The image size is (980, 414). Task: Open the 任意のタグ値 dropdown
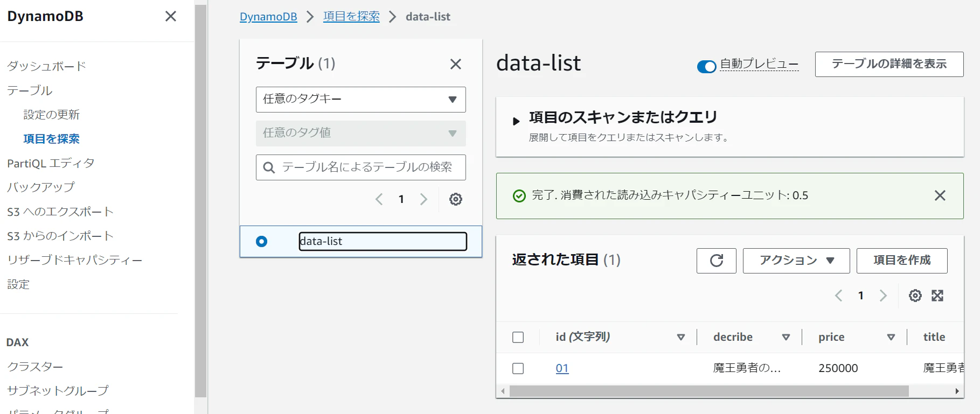(361, 133)
